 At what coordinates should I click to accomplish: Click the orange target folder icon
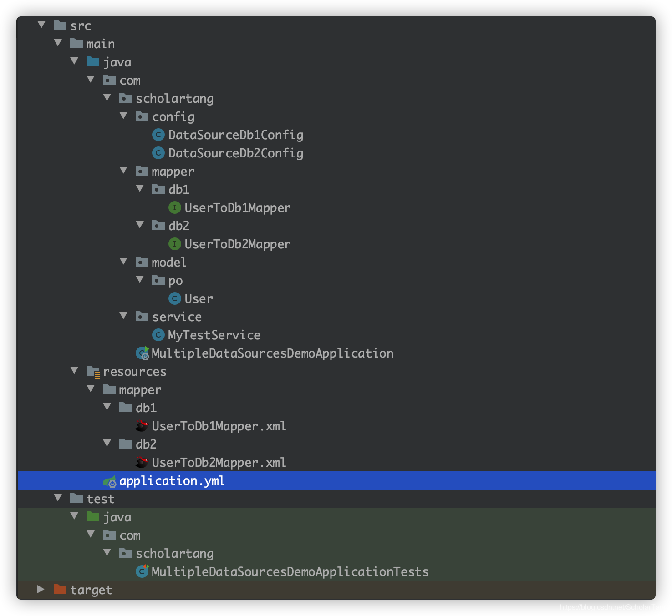pos(60,589)
